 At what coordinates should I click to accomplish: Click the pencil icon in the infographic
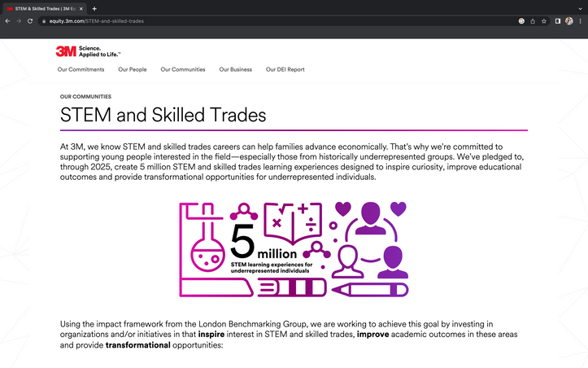pos(370,290)
